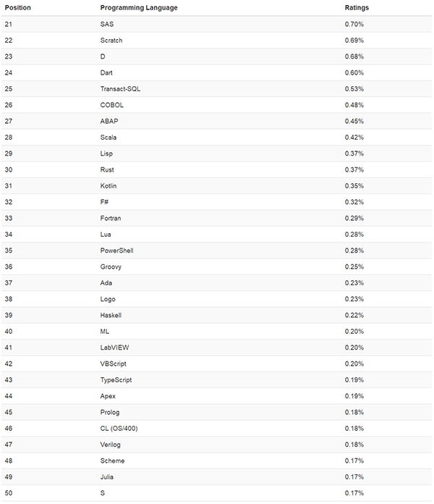Select the Fortran row name
Viewport: 434px width, 504px height.
click(x=111, y=218)
